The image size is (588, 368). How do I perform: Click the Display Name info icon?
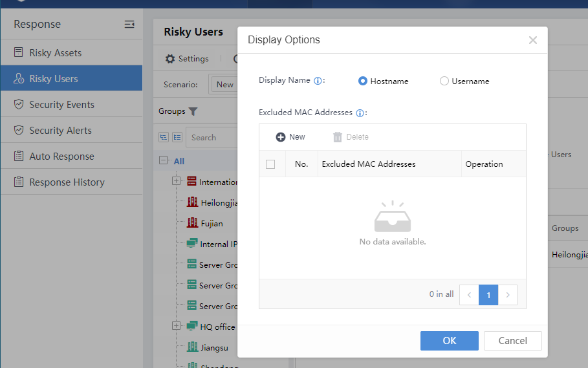[318, 81]
